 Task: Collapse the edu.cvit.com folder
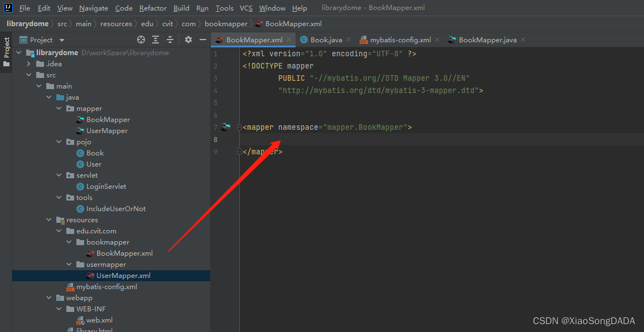tap(59, 231)
